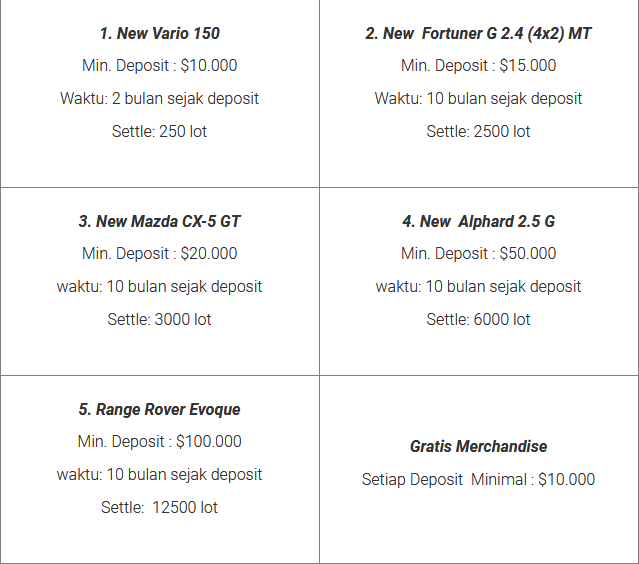Click "Min. Deposit : $50.000" under Alphard
The height and width of the screenshot is (564, 639).
478,253
